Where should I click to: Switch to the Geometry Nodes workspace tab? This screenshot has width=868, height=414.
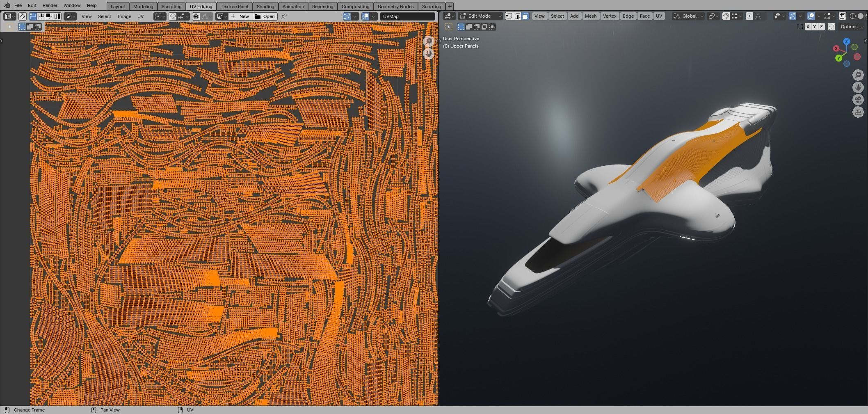pyautogui.click(x=395, y=7)
